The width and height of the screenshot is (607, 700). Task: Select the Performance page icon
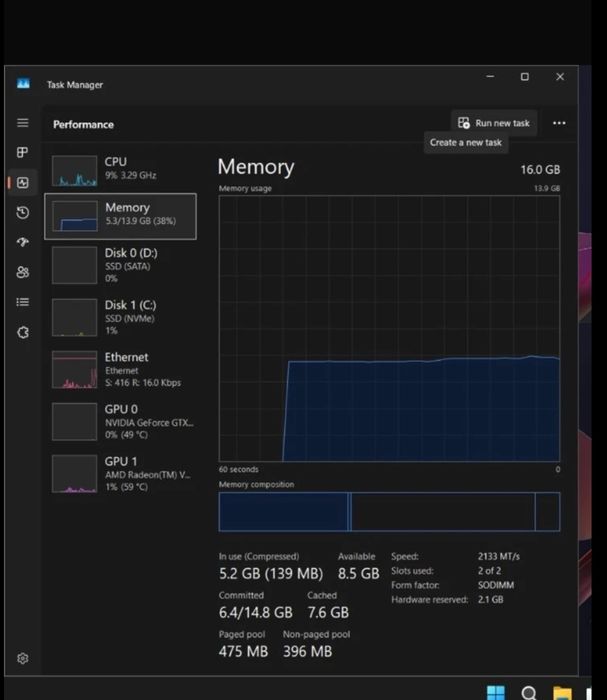(23, 183)
